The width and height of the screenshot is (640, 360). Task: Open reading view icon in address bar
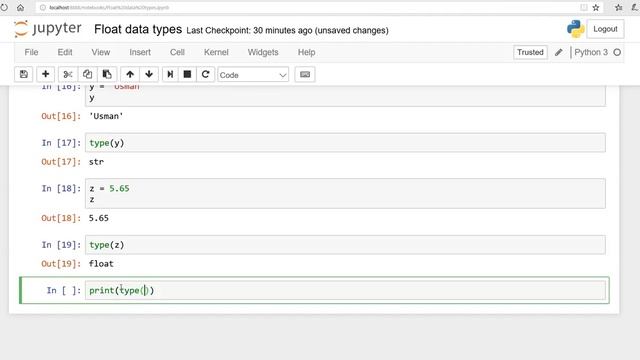tap(584, 7)
